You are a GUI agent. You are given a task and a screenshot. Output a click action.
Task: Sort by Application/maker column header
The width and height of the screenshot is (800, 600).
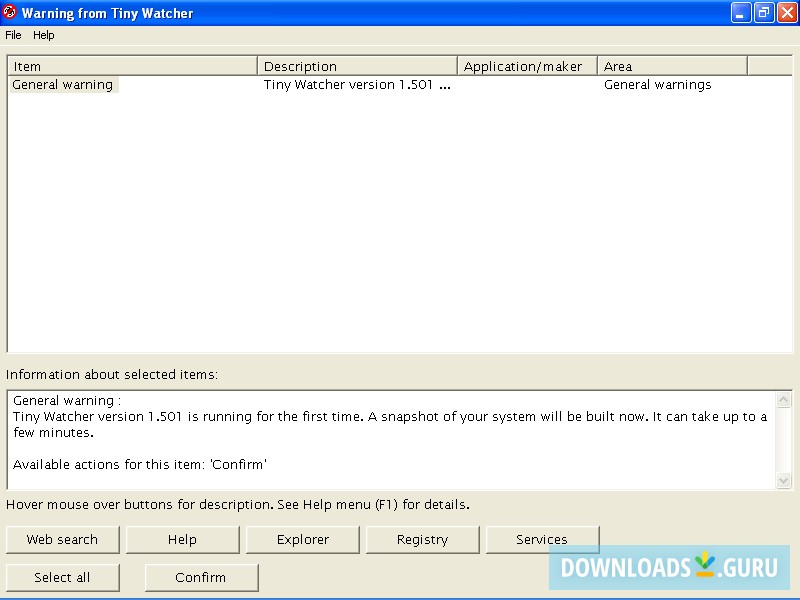click(x=527, y=66)
